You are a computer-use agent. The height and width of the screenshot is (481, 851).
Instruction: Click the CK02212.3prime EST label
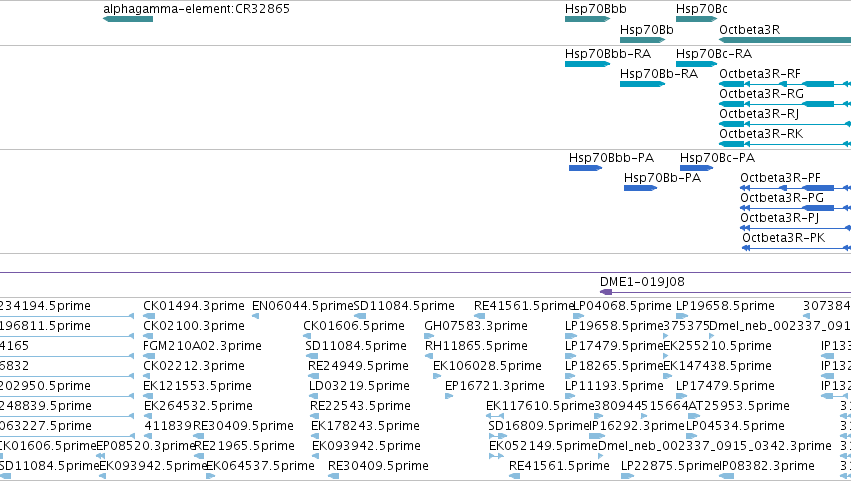(194, 366)
